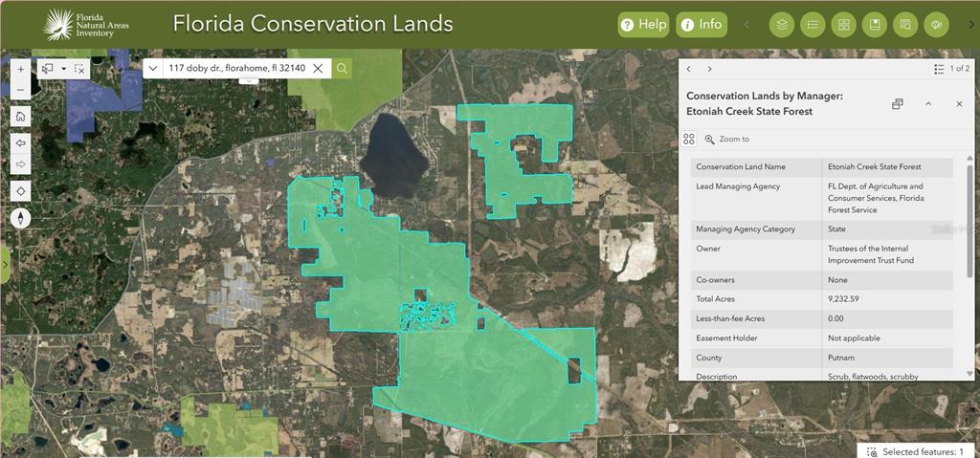
Task: Click the map zoom in plus button
Action: click(21, 70)
